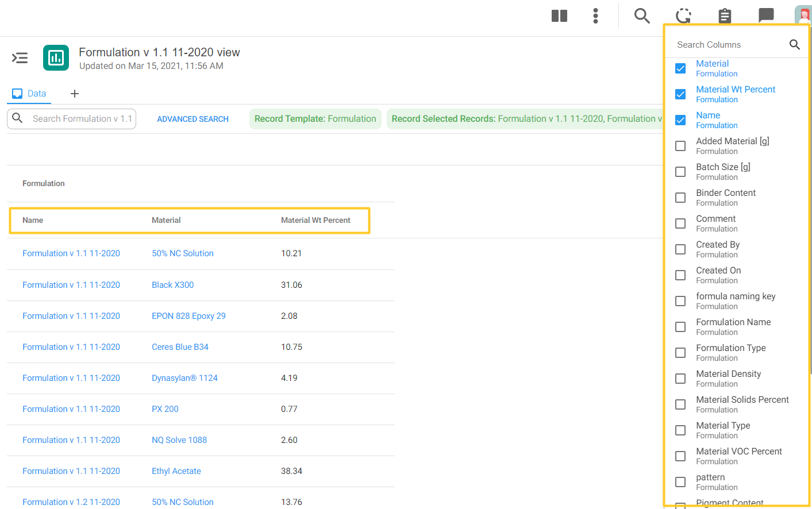
Task: Enable the Added Material [g] column
Action: click(x=680, y=146)
